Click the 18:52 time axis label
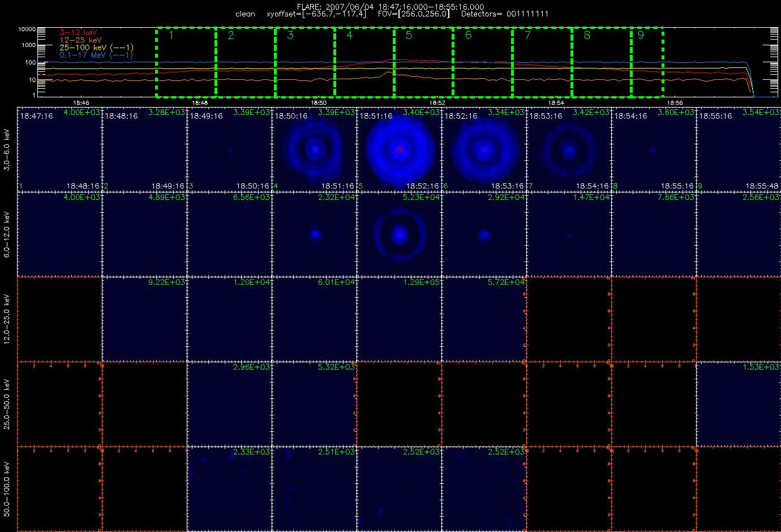 437,102
